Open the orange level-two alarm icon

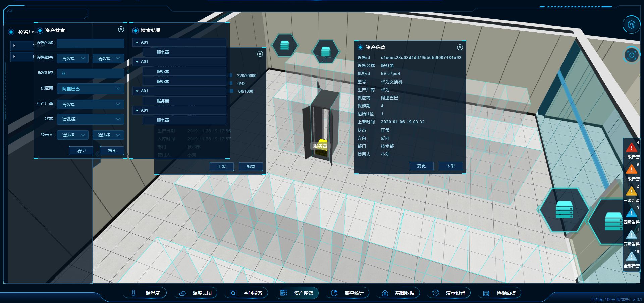631,170
